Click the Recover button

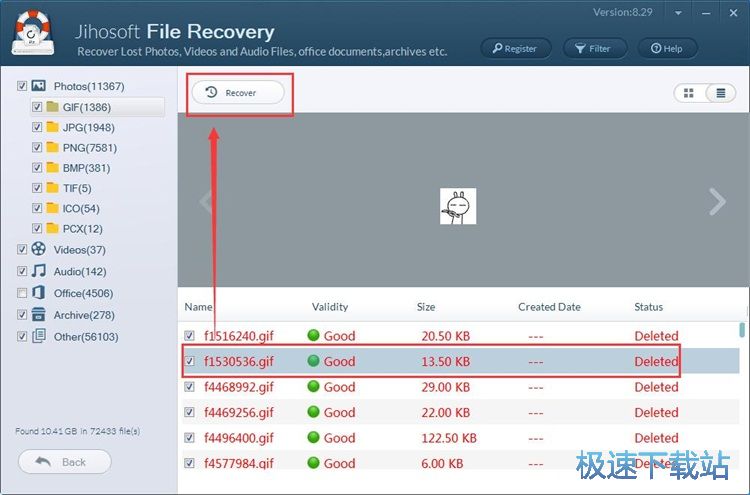click(238, 92)
